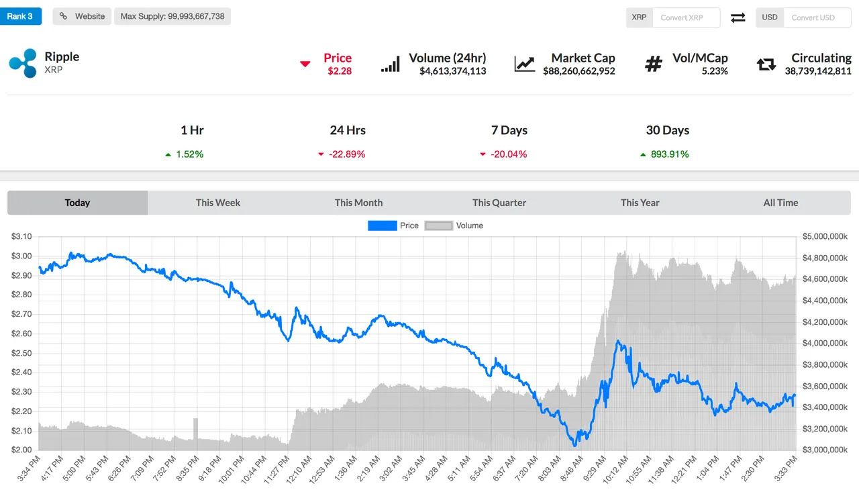This screenshot has height=504, width=859.
Task: Click the 24 Hrs heading
Action: [348, 130]
